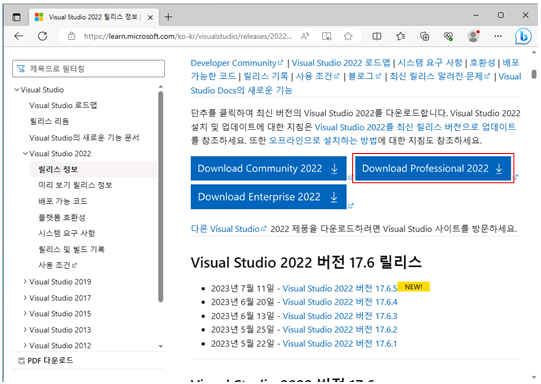Click sidebar scroll down arrow

click(160, 346)
